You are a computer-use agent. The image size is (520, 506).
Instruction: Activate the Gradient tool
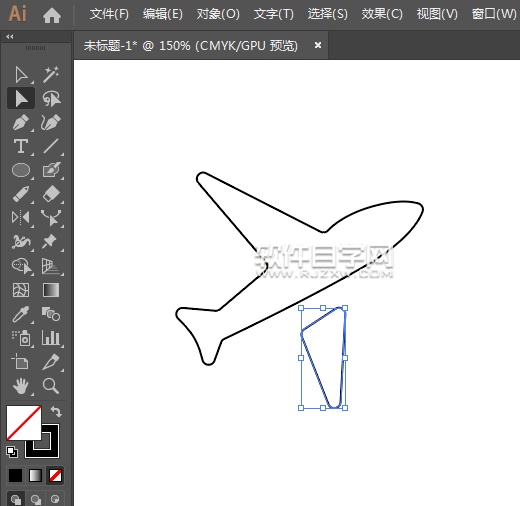[x=51, y=290]
